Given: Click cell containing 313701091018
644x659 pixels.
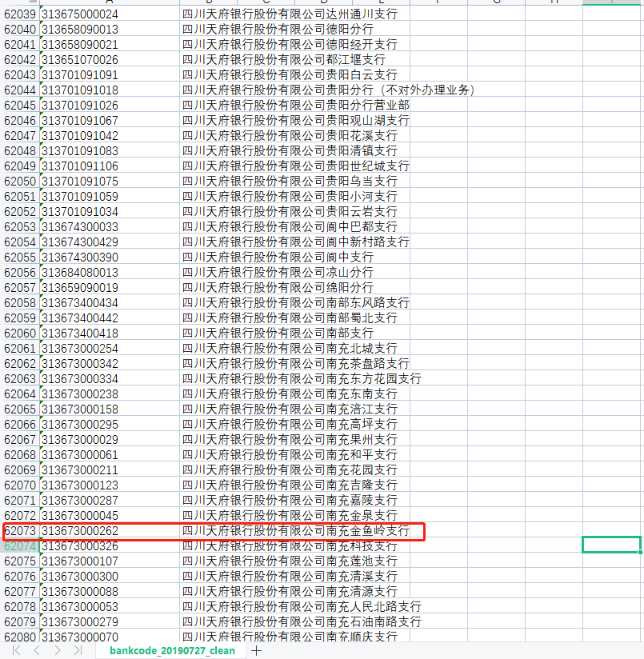Looking at the screenshot, I should [x=110, y=90].
